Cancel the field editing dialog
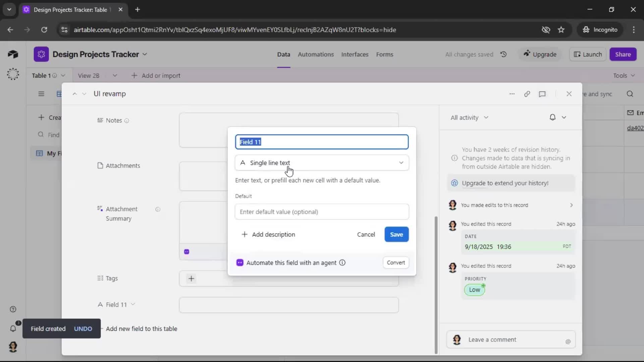 (366, 235)
